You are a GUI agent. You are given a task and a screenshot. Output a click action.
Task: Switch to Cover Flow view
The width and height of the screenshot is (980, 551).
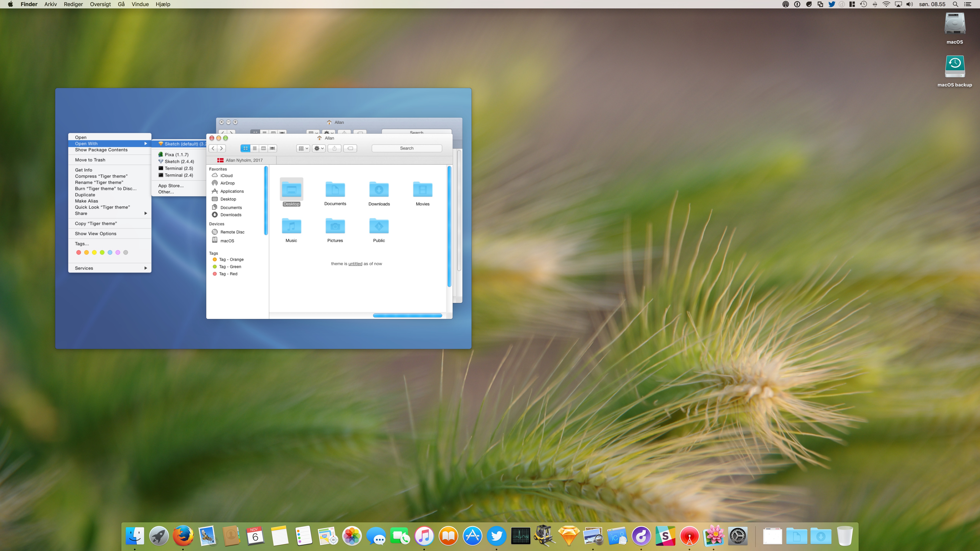(x=272, y=148)
